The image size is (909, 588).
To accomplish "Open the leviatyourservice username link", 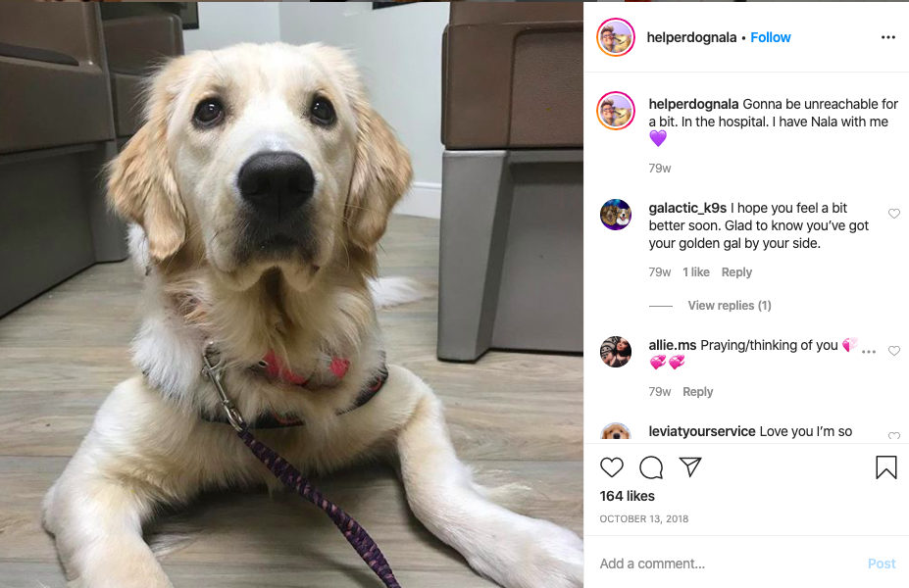I will tap(701, 431).
